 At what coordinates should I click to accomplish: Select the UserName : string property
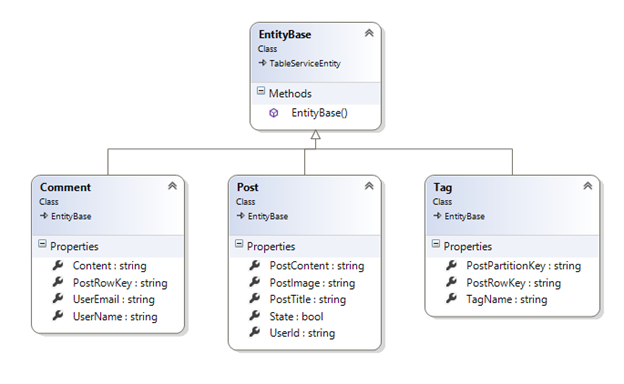coord(115,317)
